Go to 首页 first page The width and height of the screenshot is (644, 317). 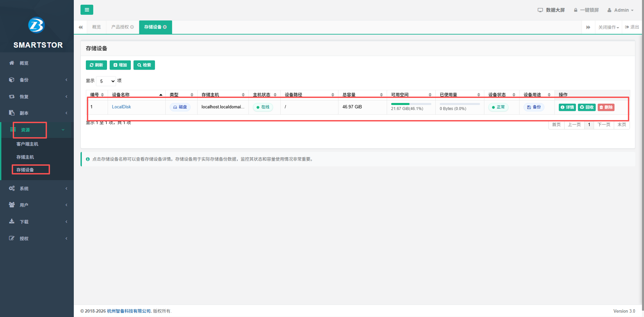point(556,125)
